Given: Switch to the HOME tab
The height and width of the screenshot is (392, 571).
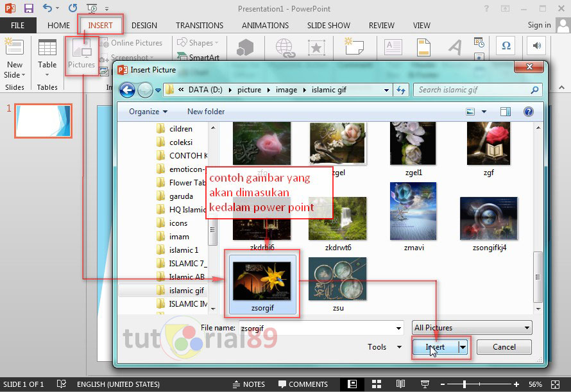Looking at the screenshot, I should point(58,25).
